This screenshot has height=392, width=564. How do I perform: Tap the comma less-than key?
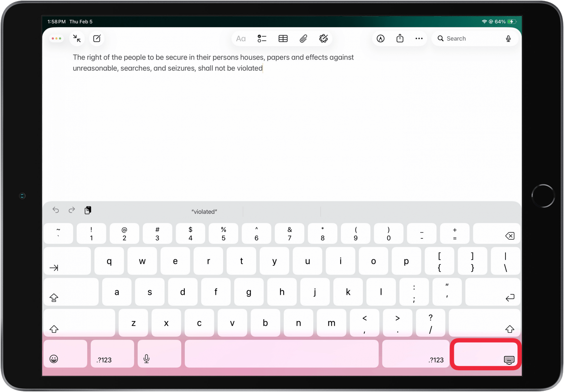(x=365, y=323)
